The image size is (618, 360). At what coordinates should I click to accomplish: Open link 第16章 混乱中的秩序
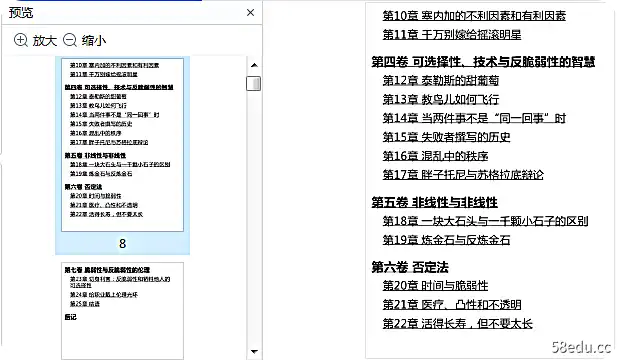435,156
